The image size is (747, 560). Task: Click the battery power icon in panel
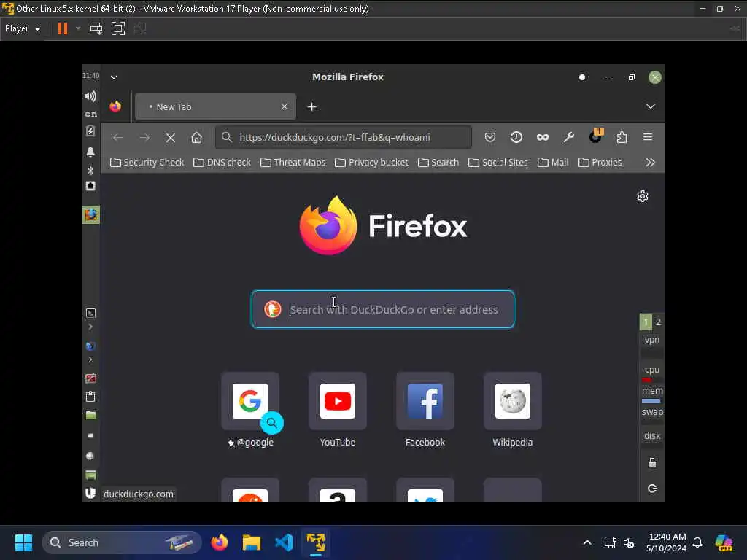click(90, 131)
